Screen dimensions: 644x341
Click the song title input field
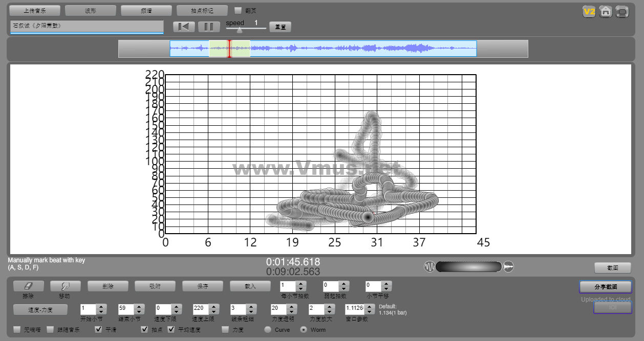point(87,26)
